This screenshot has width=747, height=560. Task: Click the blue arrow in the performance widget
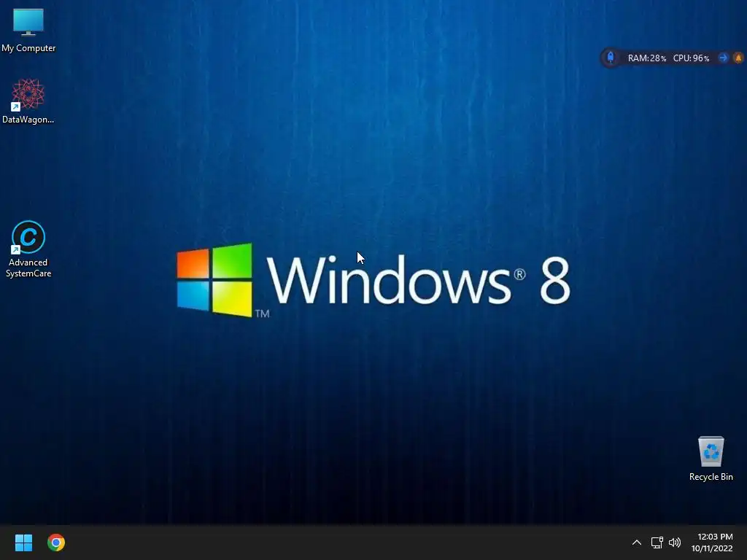(723, 58)
